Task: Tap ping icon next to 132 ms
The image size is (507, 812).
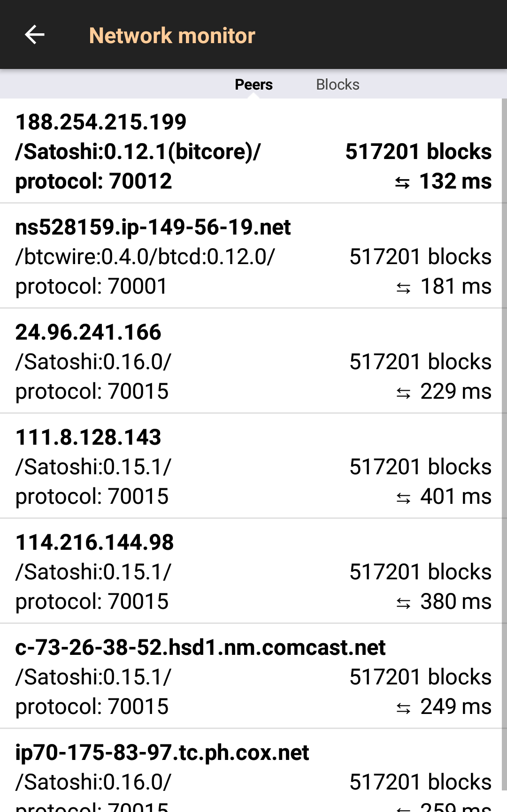Action: coord(402,182)
